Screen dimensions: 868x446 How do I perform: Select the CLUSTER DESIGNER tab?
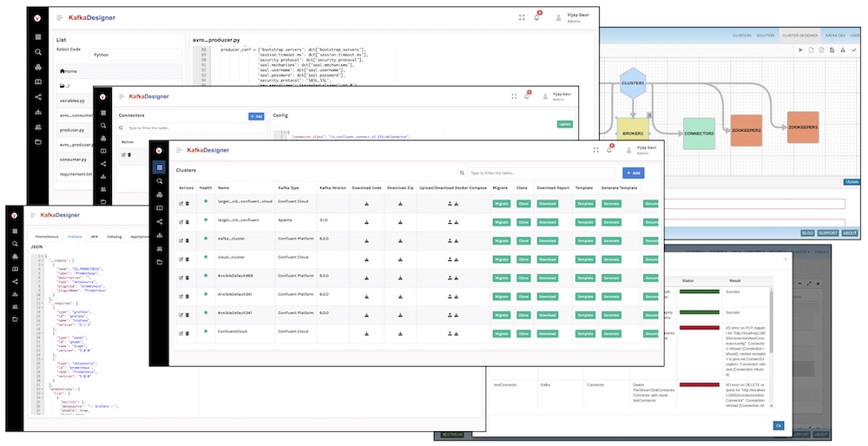pos(799,36)
